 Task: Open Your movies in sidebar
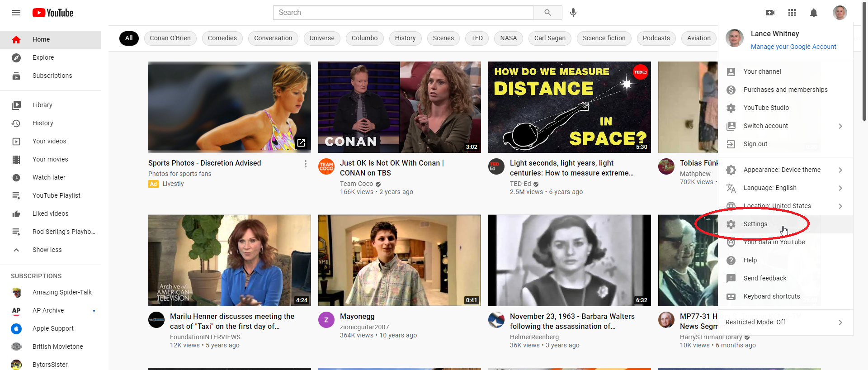pos(51,159)
